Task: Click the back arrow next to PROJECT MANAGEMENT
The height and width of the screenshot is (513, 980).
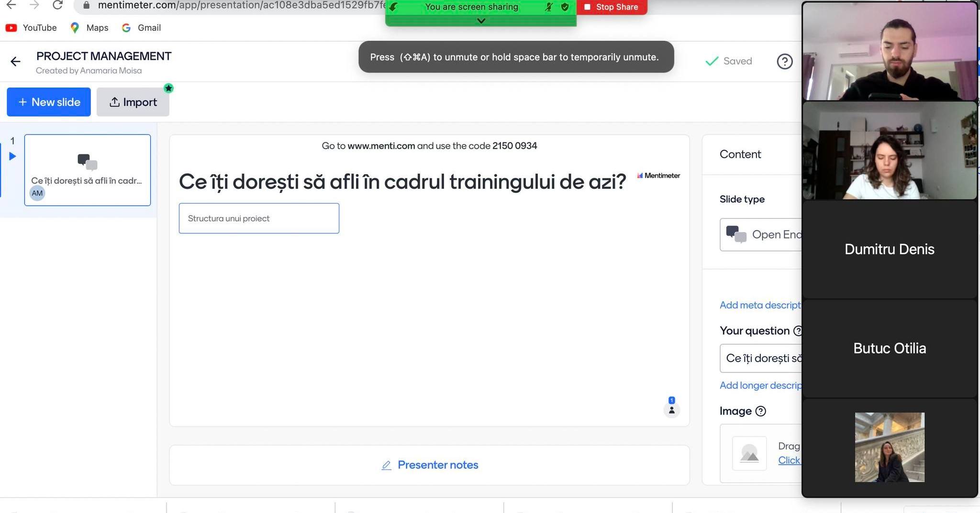Action: coord(15,62)
